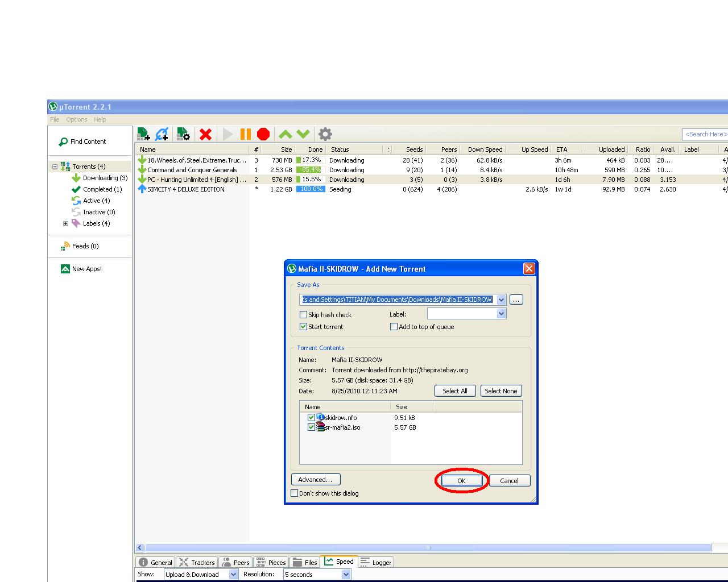The height and width of the screenshot is (582, 728).
Task: Close the Add New Torrent dialog
Action: pyautogui.click(x=529, y=269)
